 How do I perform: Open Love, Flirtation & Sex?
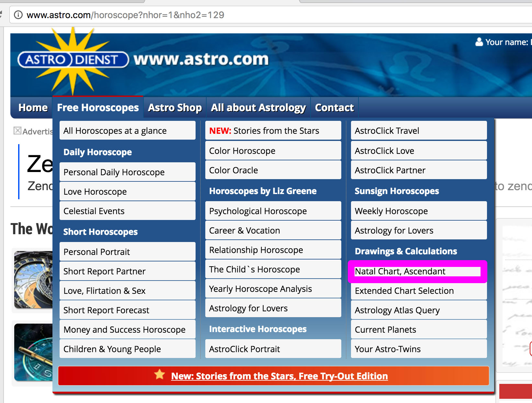pyautogui.click(x=128, y=291)
